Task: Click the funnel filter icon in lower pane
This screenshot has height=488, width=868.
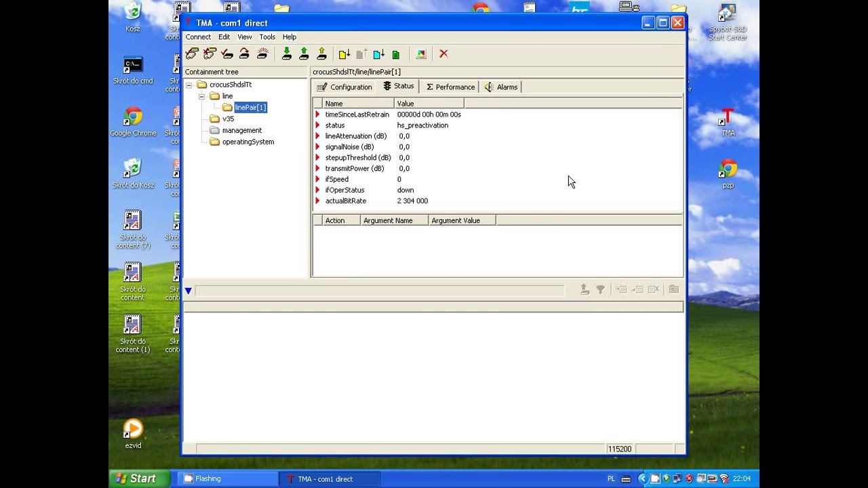Action: click(x=600, y=289)
